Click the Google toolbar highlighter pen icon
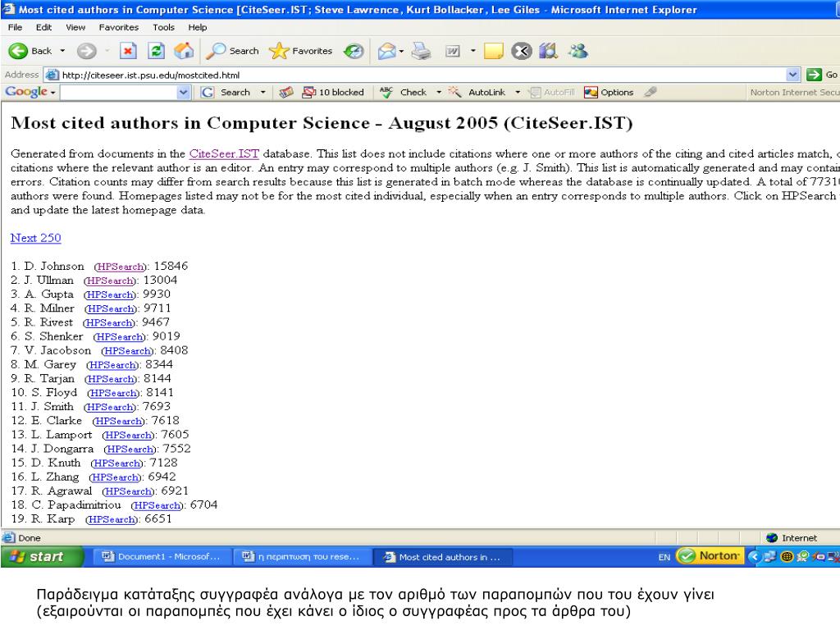The width and height of the screenshot is (840, 630). tap(651, 92)
